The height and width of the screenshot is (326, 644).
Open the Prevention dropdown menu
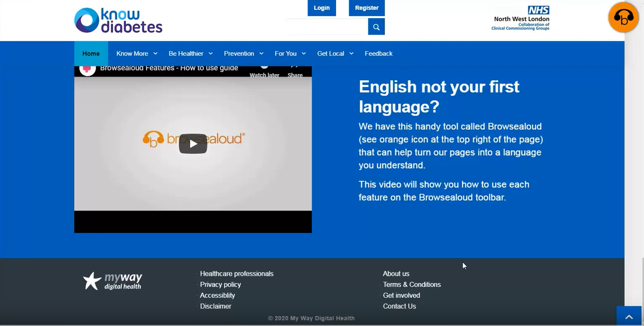click(243, 54)
